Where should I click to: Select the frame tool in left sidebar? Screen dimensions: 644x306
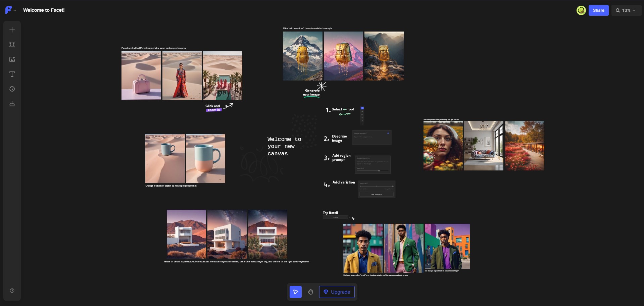(x=12, y=45)
